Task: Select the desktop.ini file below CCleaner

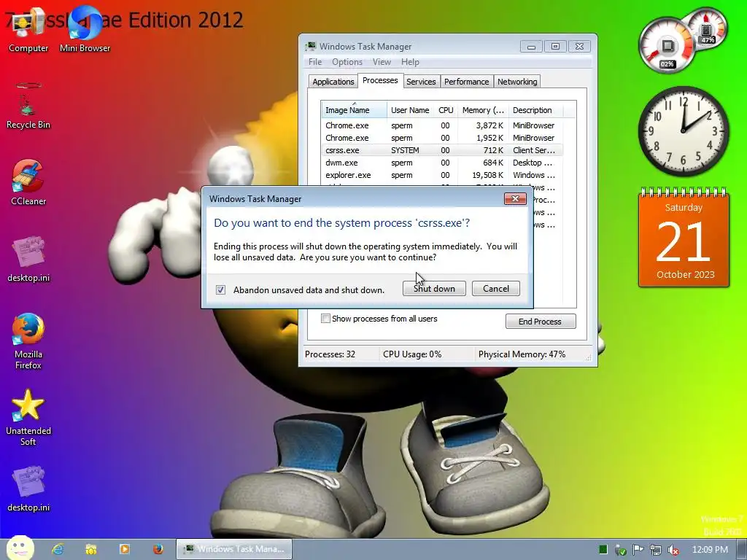Action: tap(28, 259)
